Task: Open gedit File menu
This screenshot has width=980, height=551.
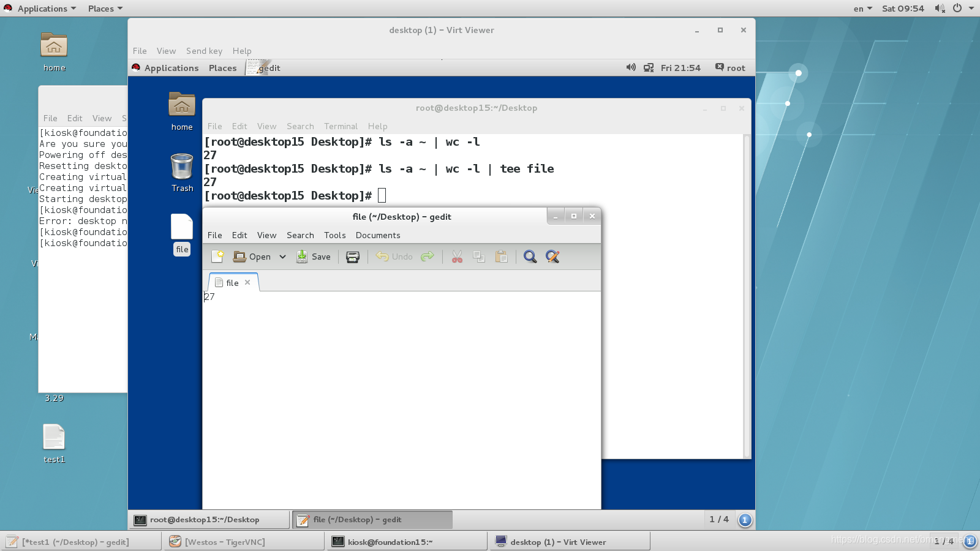Action: pos(215,235)
